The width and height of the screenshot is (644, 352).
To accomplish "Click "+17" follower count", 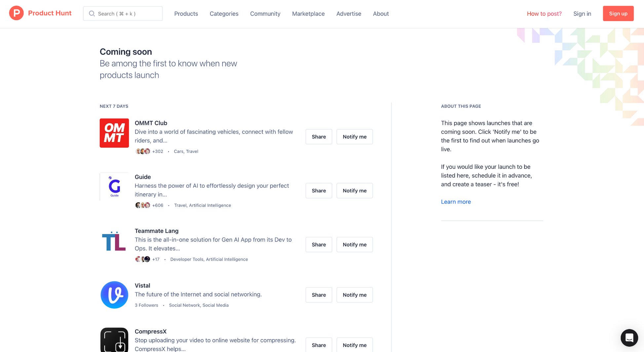I will pyautogui.click(x=156, y=259).
